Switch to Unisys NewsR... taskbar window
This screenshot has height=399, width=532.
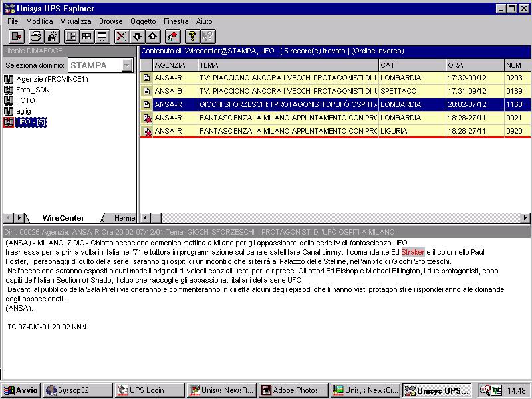click(221, 390)
